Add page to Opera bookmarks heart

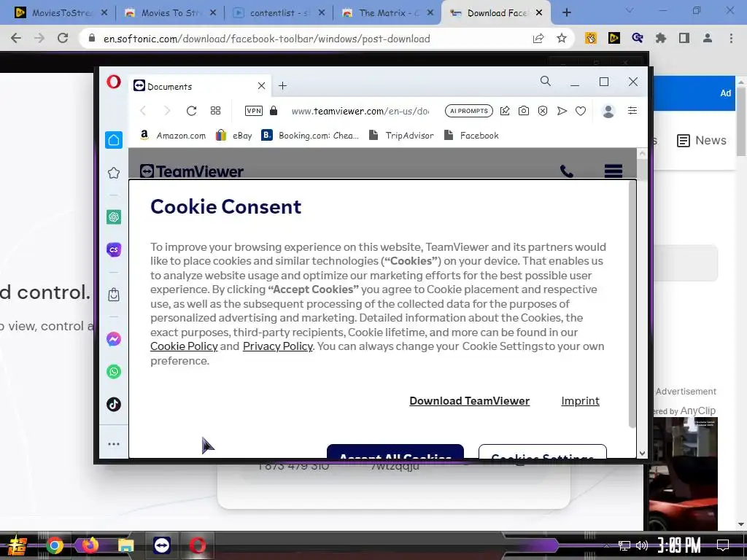tap(581, 111)
